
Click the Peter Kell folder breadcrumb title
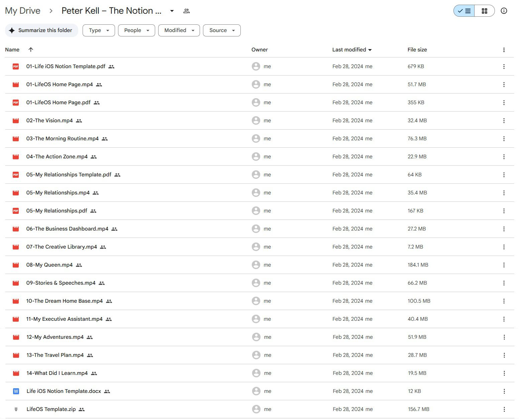111,11
